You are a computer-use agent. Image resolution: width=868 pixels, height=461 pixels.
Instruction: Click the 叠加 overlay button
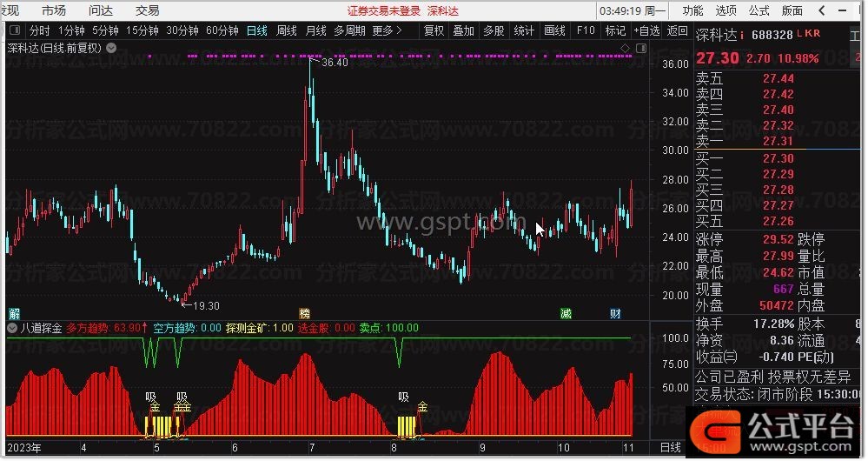(464, 30)
